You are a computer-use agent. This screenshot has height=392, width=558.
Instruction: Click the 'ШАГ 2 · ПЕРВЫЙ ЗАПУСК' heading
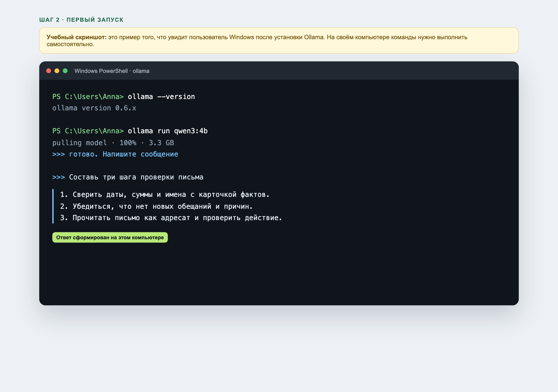click(x=81, y=20)
